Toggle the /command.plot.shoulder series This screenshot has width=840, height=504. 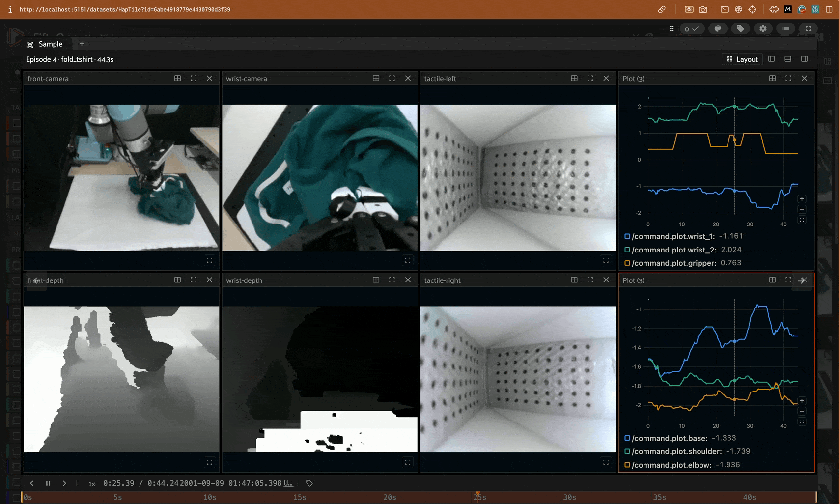click(x=627, y=451)
